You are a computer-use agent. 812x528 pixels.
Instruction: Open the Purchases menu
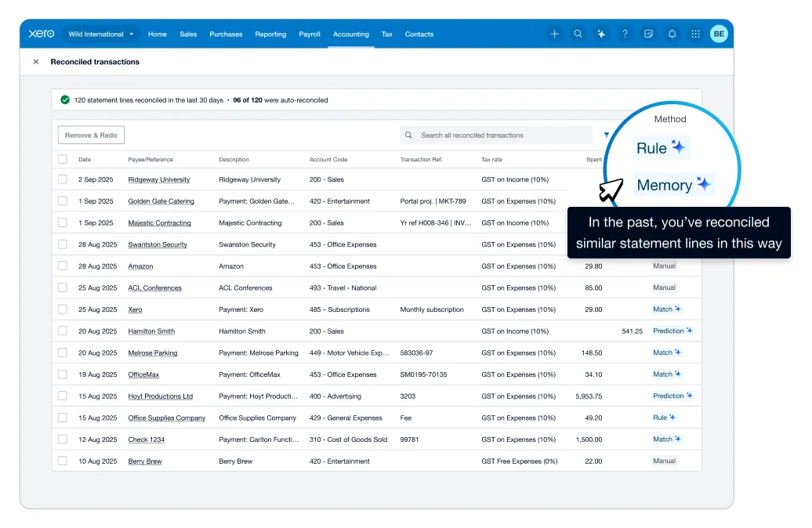[x=226, y=34]
